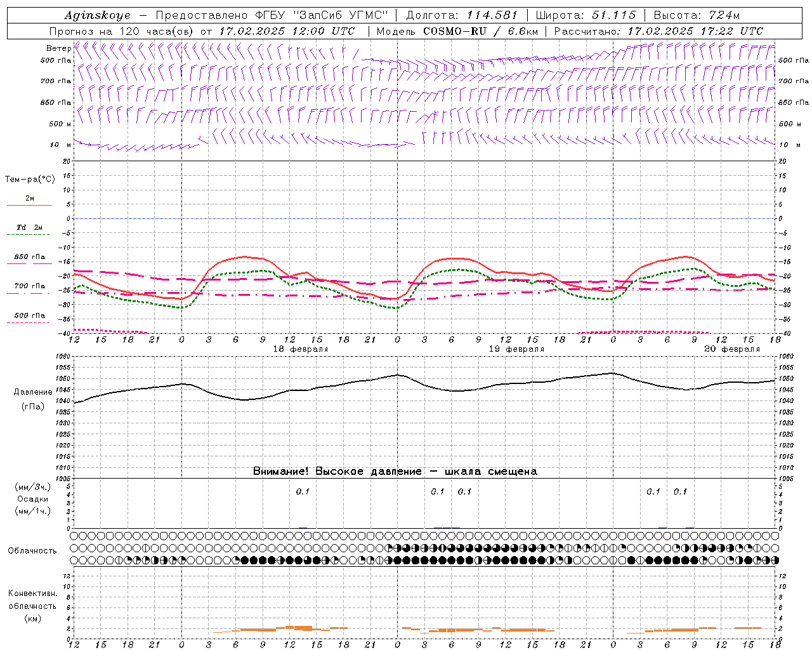
Task: Click the 500 м wind level label on the left
Action: tap(60, 124)
